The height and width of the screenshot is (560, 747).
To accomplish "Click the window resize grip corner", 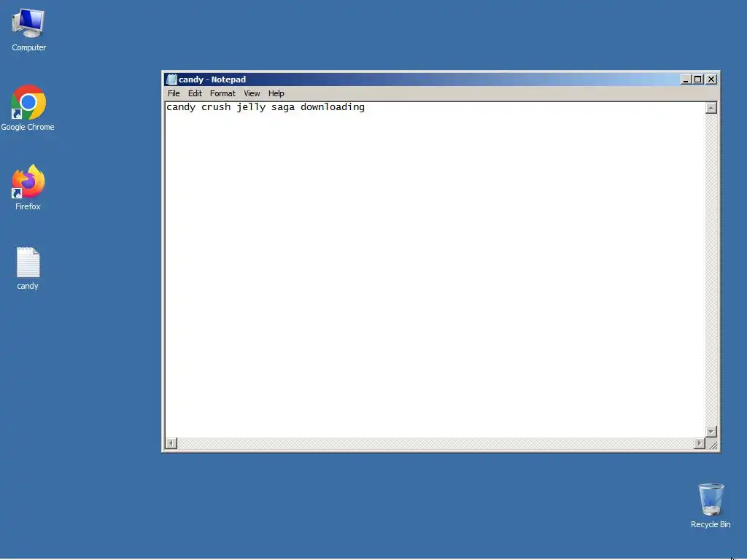I will (x=712, y=444).
